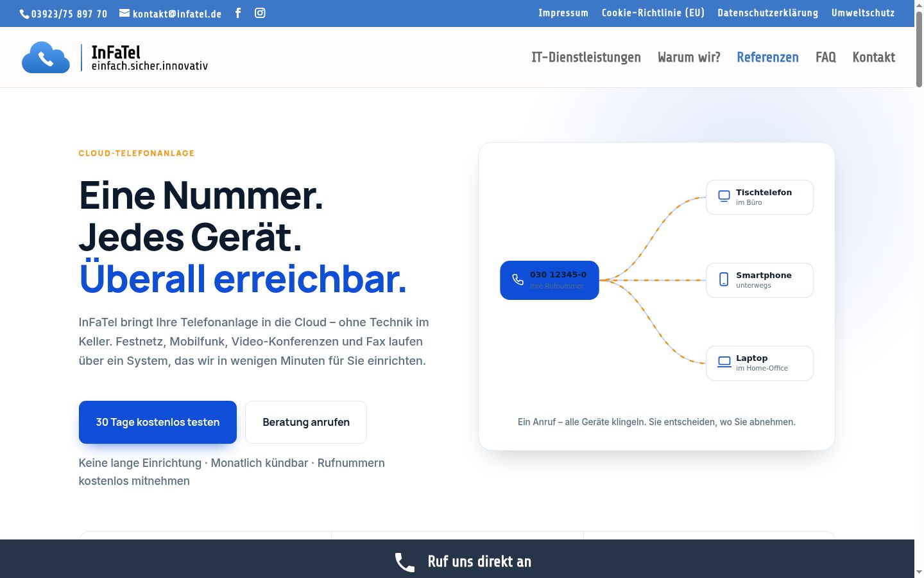Open Kontakt menu item
This screenshot has width=924, height=578.
[874, 57]
